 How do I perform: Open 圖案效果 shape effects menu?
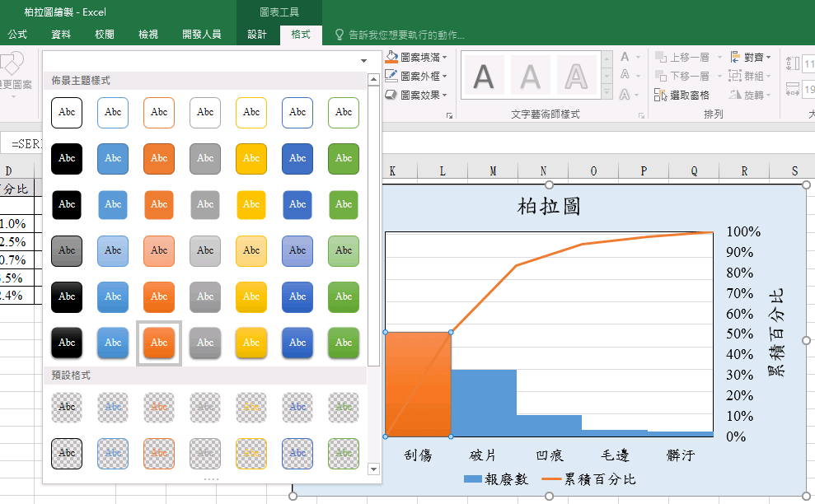(417, 95)
